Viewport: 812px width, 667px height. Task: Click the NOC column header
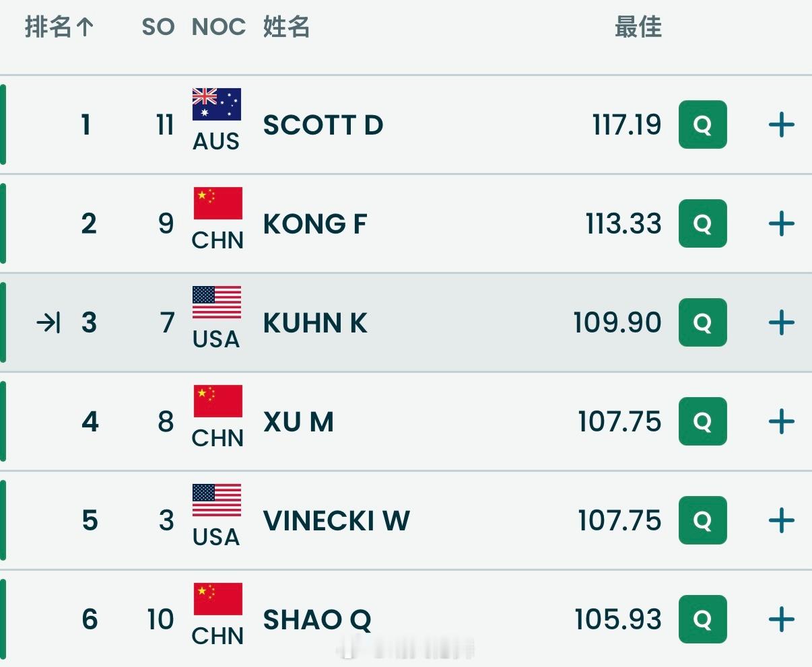click(x=219, y=27)
